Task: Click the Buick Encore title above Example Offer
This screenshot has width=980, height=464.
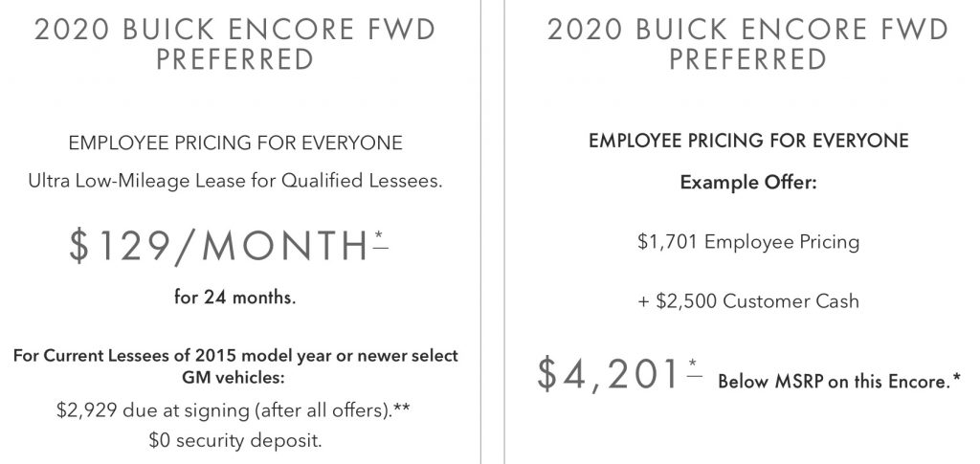Action: coord(748,44)
